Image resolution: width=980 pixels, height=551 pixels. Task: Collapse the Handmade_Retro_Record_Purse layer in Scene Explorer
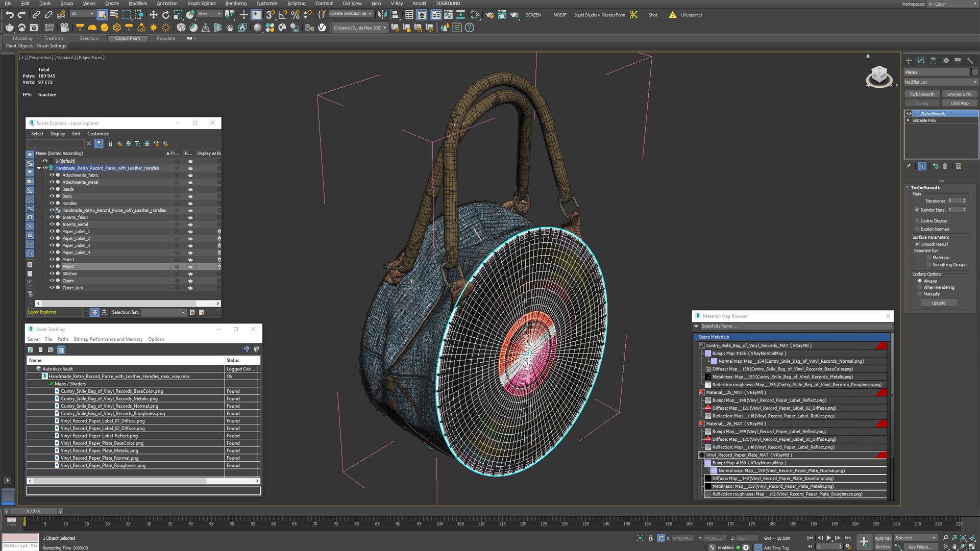click(x=39, y=168)
